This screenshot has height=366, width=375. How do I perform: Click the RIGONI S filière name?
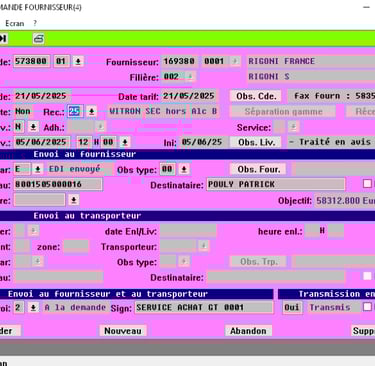point(269,77)
